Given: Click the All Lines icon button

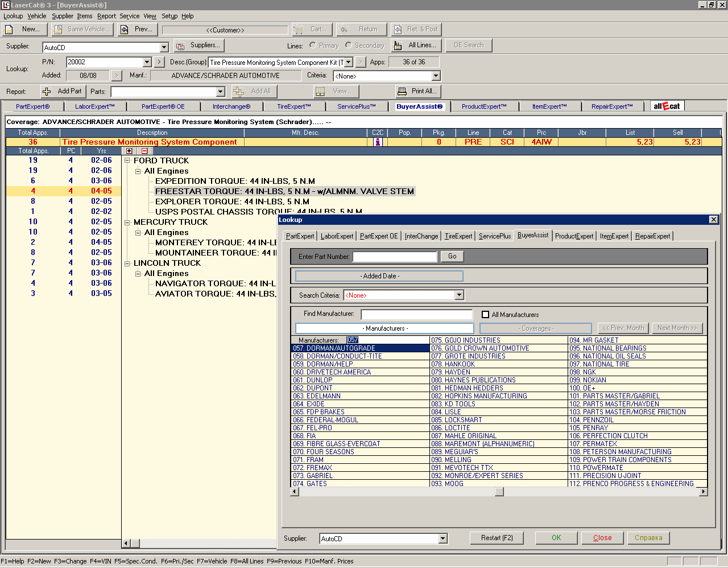Looking at the screenshot, I should point(398,46).
